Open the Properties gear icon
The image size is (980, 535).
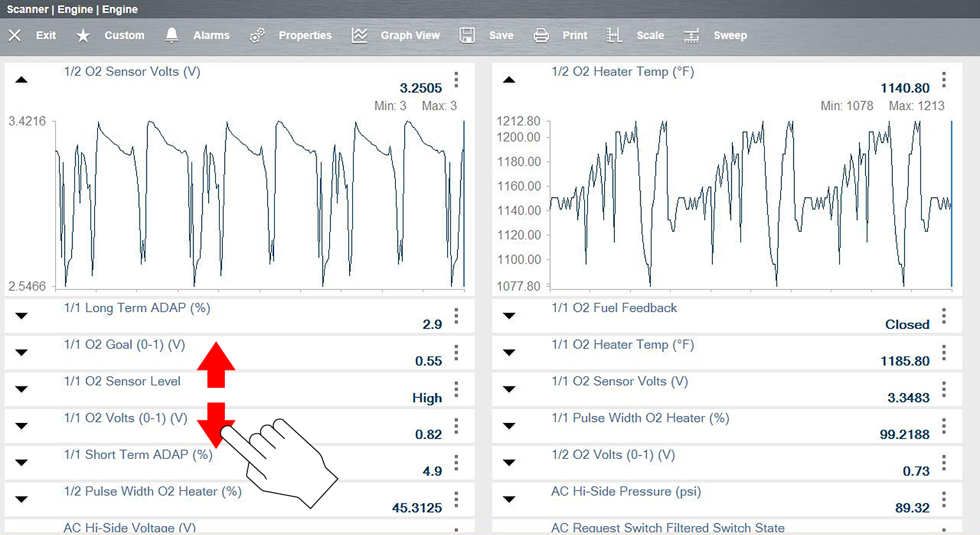pyautogui.click(x=257, y=35)
